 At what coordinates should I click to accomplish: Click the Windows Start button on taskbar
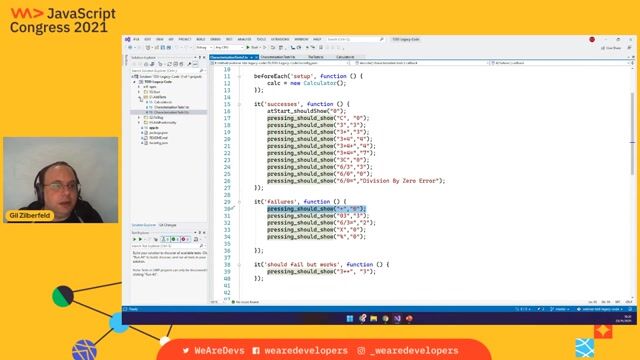350,318
